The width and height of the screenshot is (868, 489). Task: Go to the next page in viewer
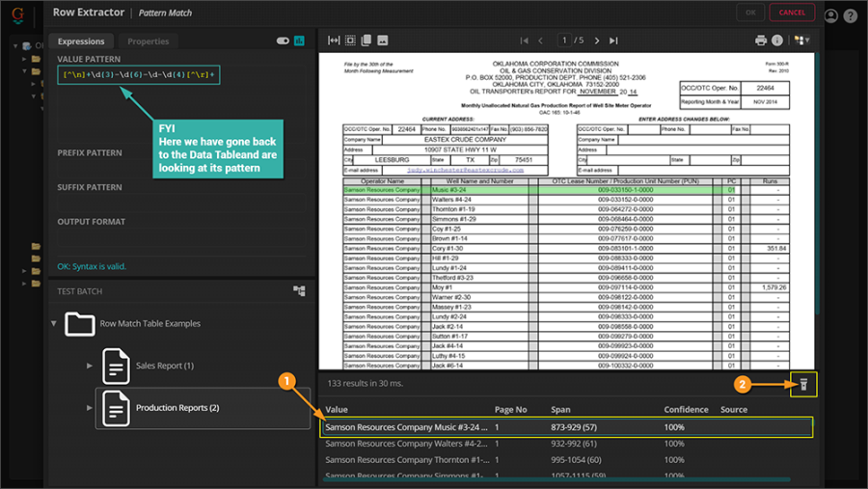coord(597,41)
